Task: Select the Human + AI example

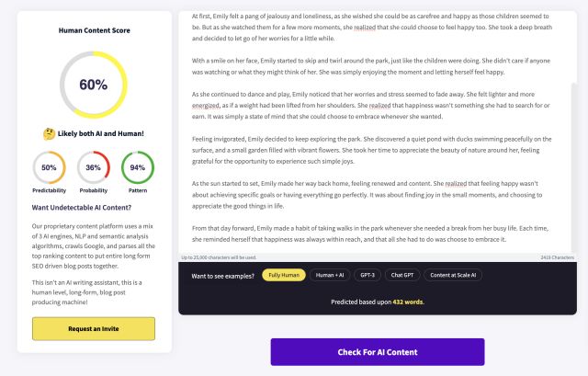Action: [330, 275]
